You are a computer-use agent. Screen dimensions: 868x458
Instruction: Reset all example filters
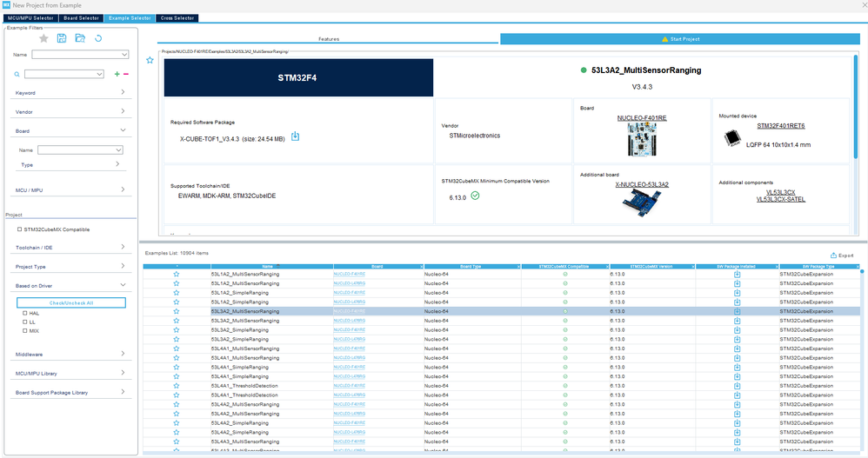(98, 38)
